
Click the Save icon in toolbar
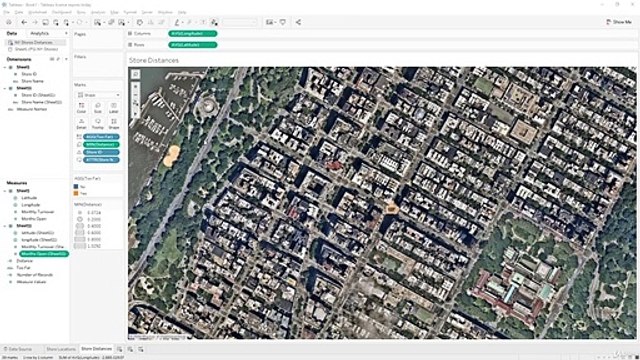point(45,22)
